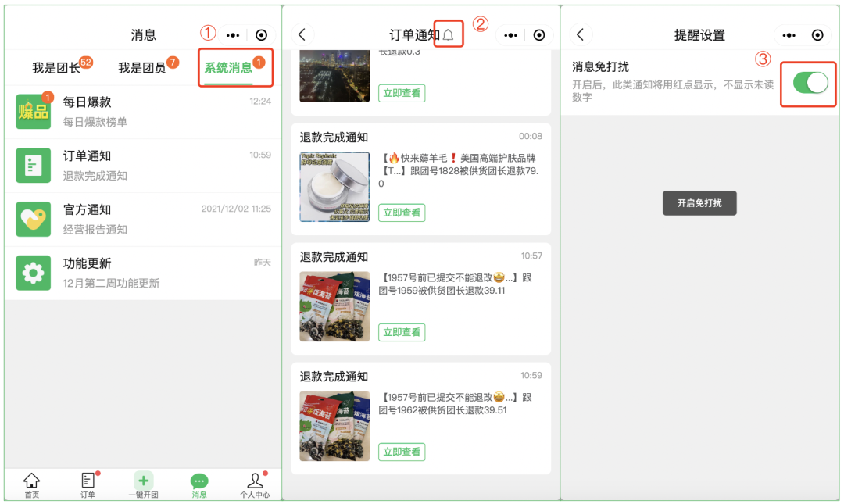Click 立即查看 on the 10:59 refund notice
Screen dimensions: 844x504
(402, 452)
